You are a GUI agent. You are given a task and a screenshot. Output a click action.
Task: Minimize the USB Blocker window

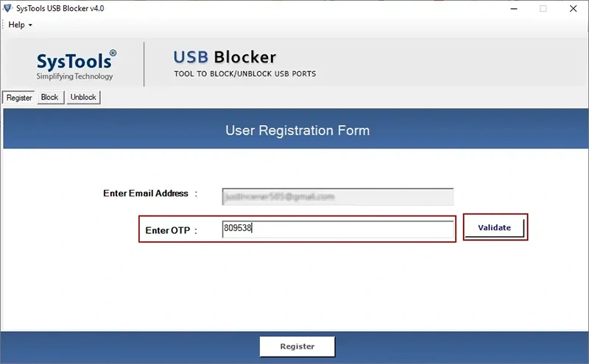tap(514, 9)
